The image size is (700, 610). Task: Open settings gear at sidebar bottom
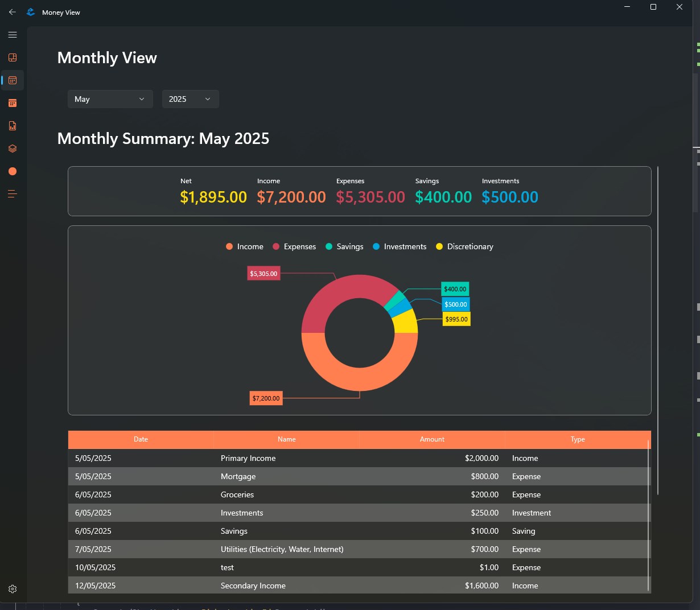tap(13, 589)
